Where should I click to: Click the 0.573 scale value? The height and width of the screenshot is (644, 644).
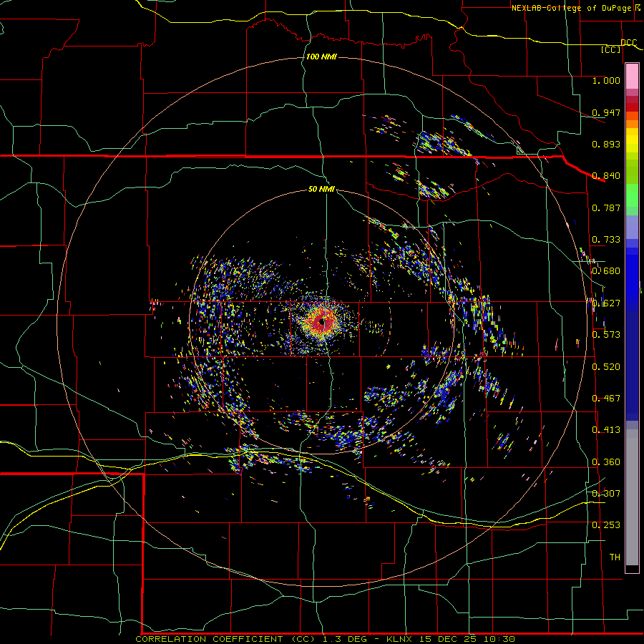606,334
